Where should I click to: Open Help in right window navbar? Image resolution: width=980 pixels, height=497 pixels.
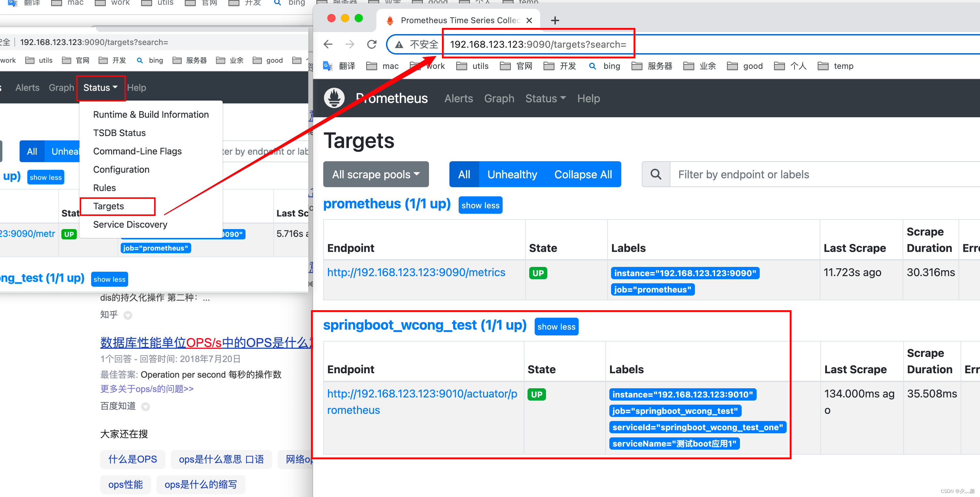click(588, 99)
